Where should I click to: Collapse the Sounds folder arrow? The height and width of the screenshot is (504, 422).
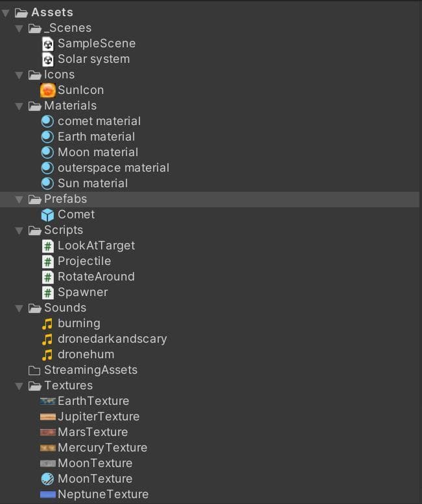(19, 308)
